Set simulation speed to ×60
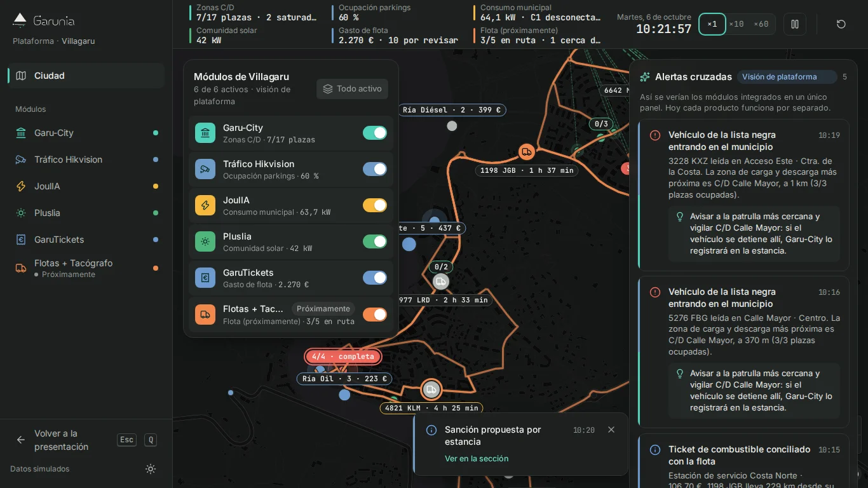 pyautogui.click(x=761, y=24)
